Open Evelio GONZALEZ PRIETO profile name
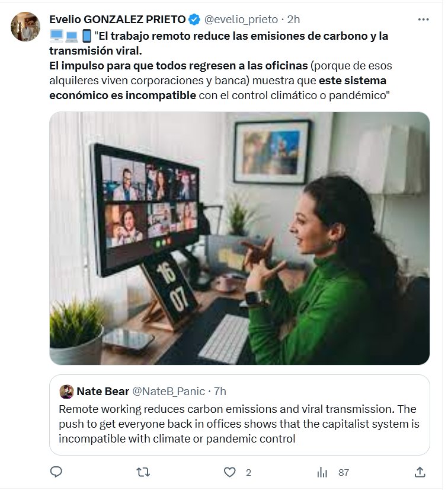Screen dimensions: 448x490 (117, 20)
